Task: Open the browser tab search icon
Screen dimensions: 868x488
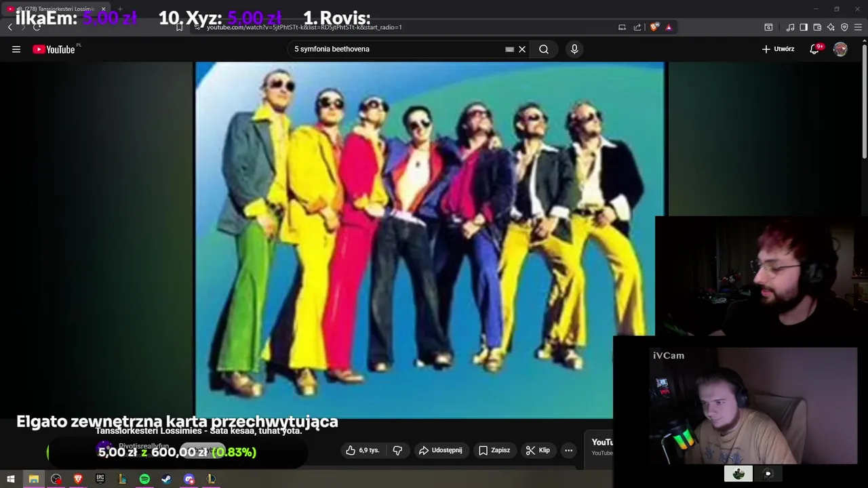Action: click(x=768, y=27)
